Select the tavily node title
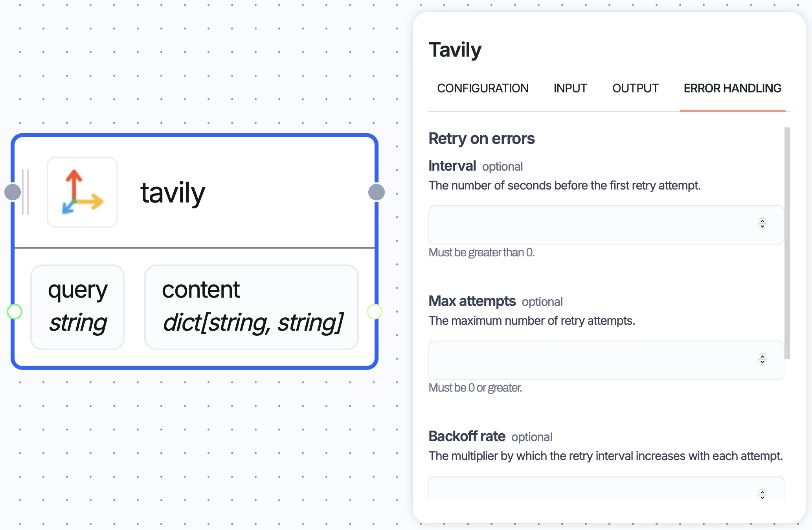 tap(173, 193)
